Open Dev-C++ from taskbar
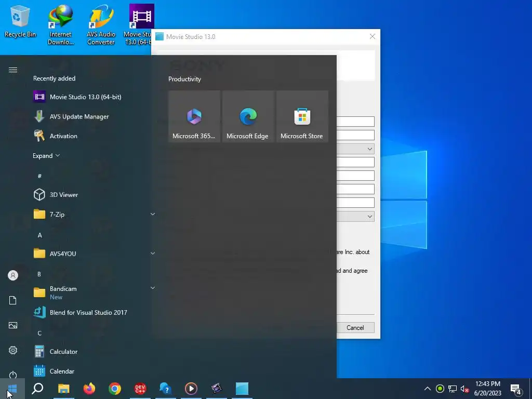Screen dimensions: 532x399 click(x=140, y=389)
